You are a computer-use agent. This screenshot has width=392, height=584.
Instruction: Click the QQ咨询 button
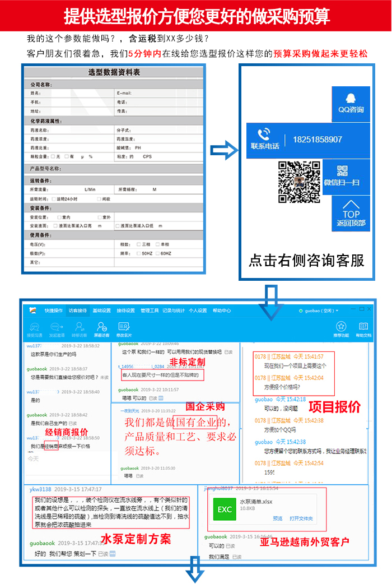[351, 104]
